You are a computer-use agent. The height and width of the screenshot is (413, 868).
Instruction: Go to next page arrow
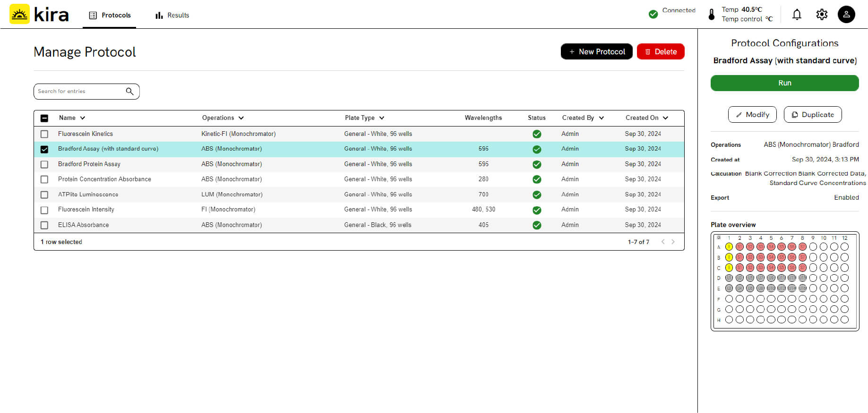pos(673,242)
